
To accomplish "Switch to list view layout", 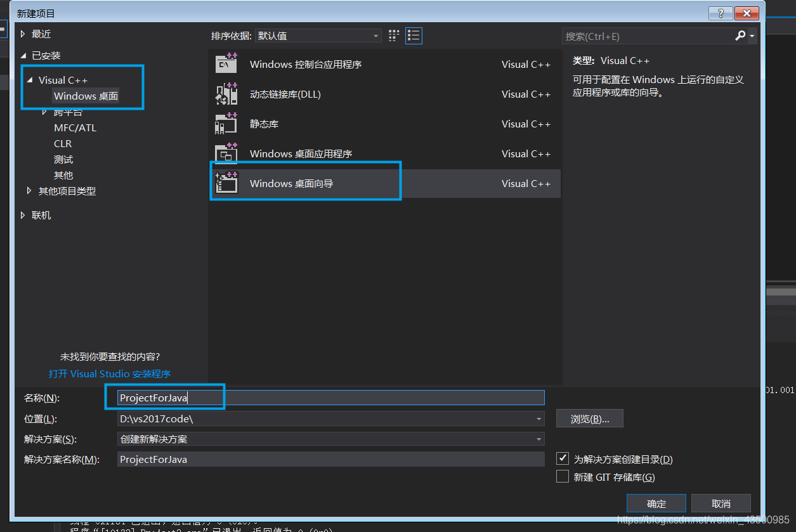I will (414, 36).
